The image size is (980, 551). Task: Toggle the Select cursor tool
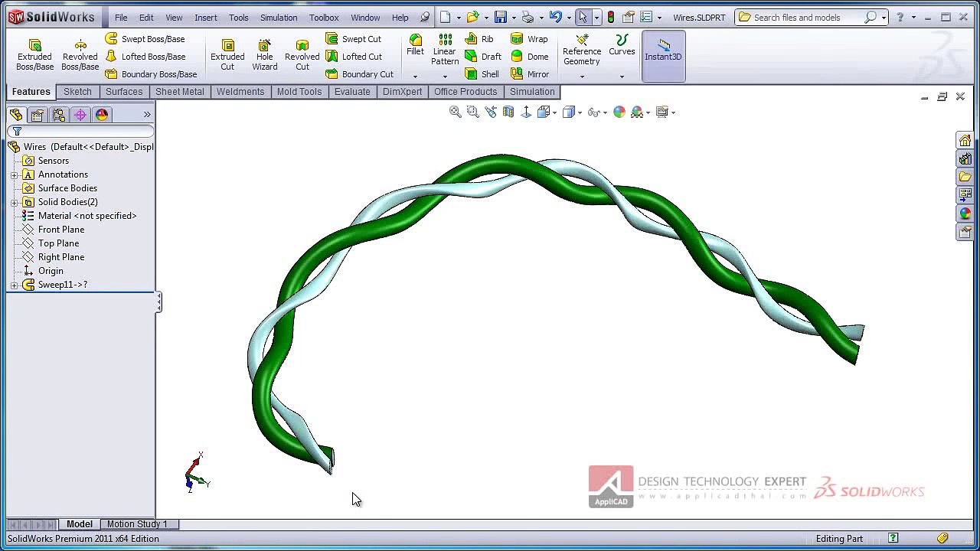583,18
